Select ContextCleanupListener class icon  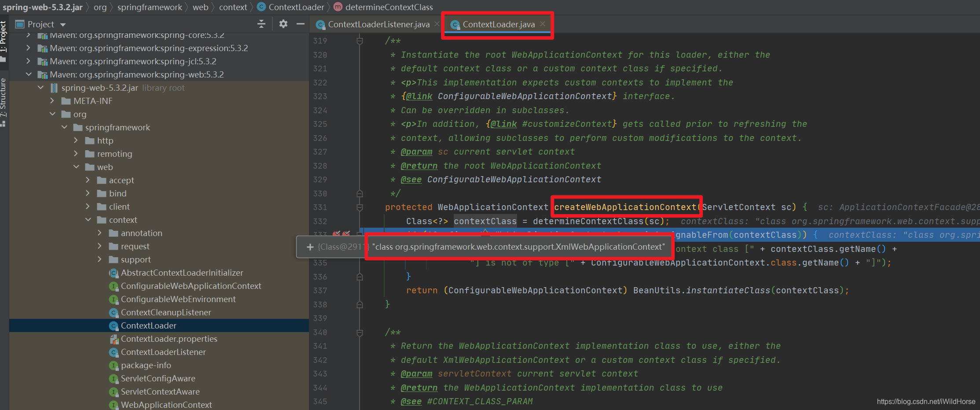coord(114,313)
